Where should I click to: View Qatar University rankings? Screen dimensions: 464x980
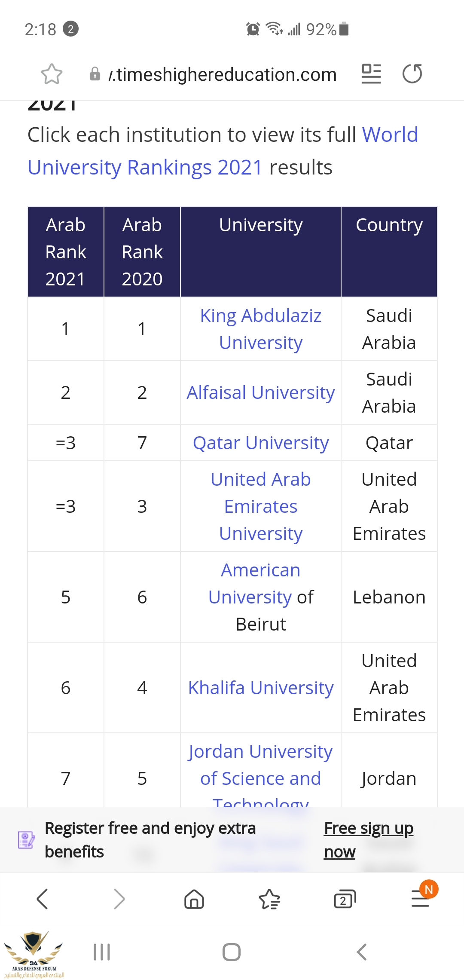point(261,443)
